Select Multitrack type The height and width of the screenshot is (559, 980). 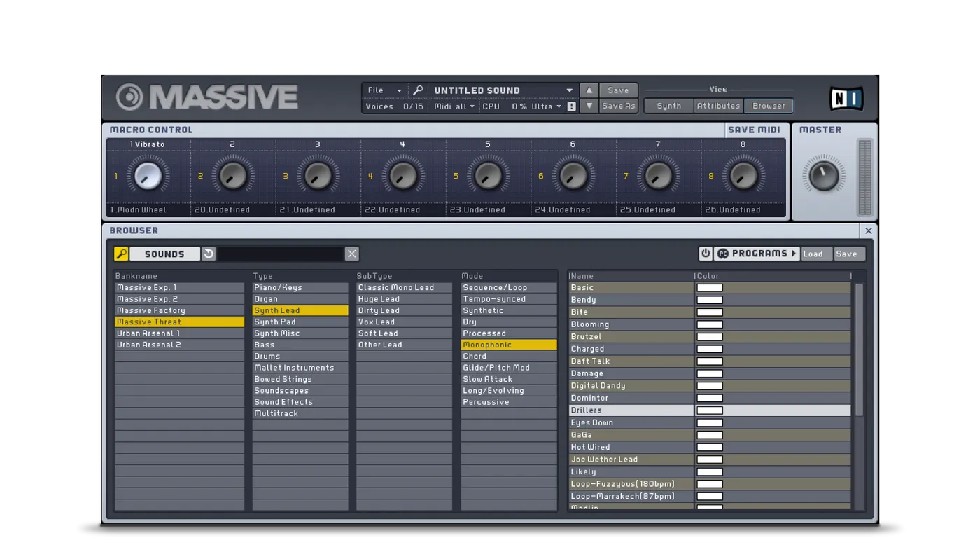pyautogui.click(x=300, y=413)
